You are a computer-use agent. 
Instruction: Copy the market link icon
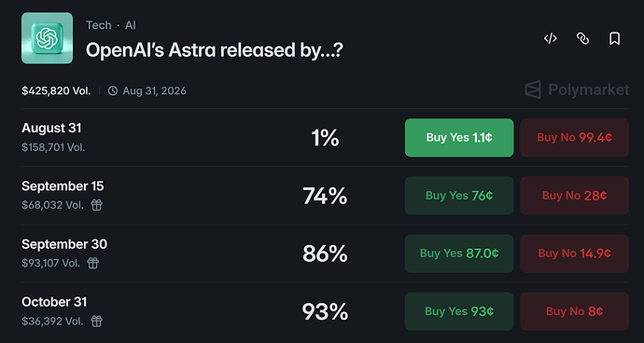582,38
